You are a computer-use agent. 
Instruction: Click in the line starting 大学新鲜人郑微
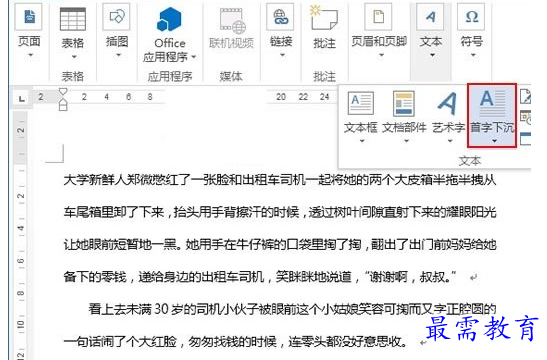point(279,180)
